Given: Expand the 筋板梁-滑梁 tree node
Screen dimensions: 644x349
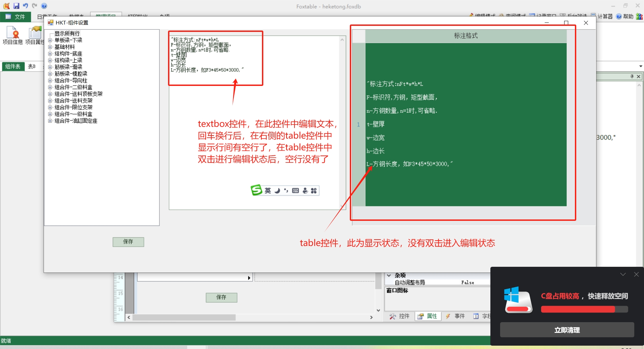Looking at the screenshot, I should click(x=50, y=67).
